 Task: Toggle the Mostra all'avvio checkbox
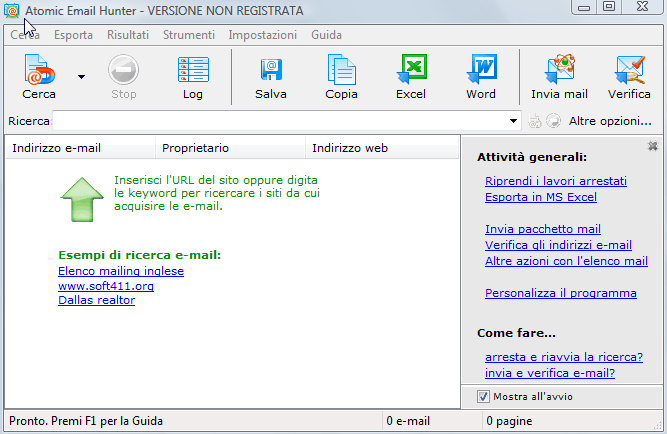[483, 397]
